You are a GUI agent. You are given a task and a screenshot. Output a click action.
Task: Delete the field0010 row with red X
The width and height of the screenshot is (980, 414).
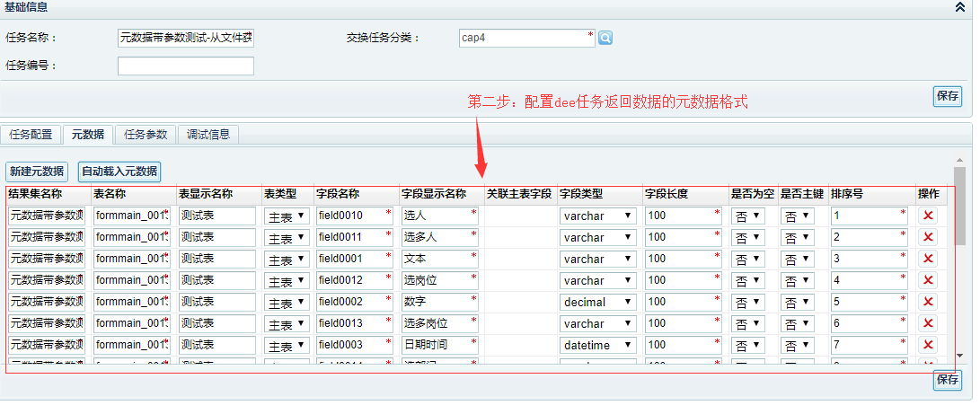click(x=928, y=216)
